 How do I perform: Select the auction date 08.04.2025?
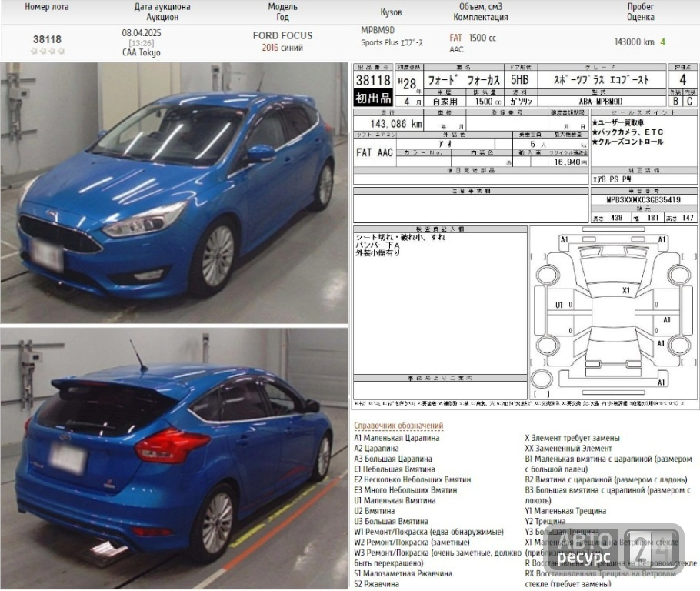tap(142, 32)
